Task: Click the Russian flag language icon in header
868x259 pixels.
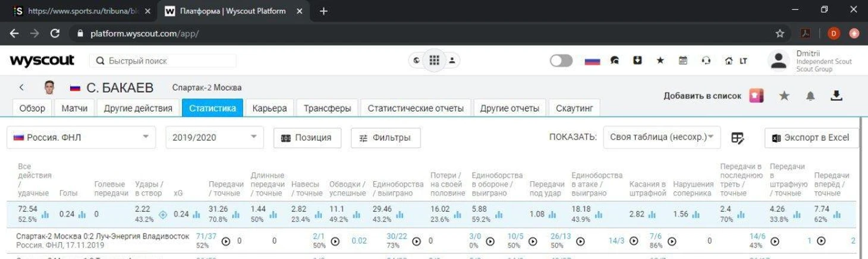Action: 592,61
